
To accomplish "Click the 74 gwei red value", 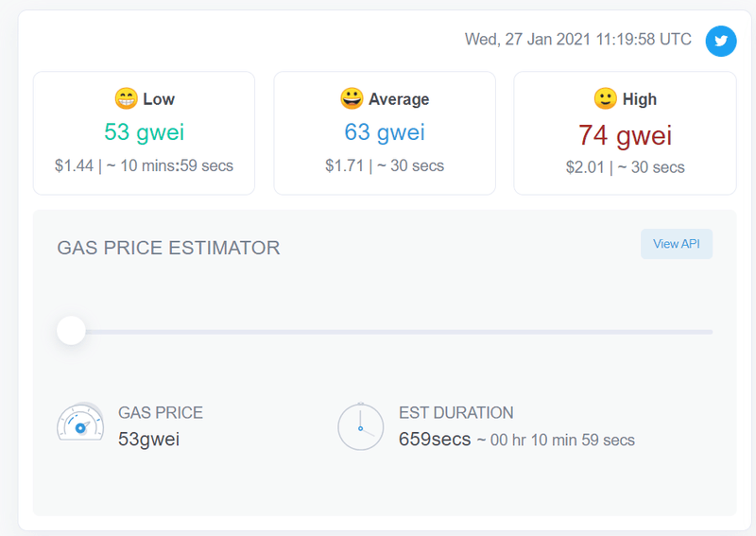I will (625, 135).
